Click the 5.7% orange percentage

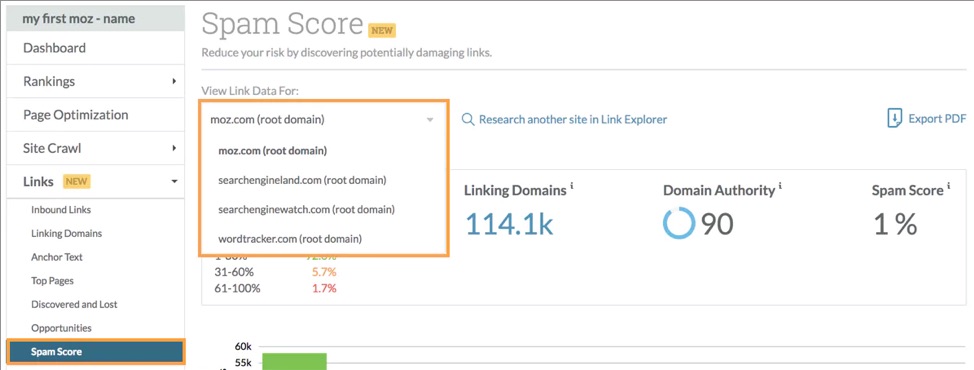[x=324, y=272]
